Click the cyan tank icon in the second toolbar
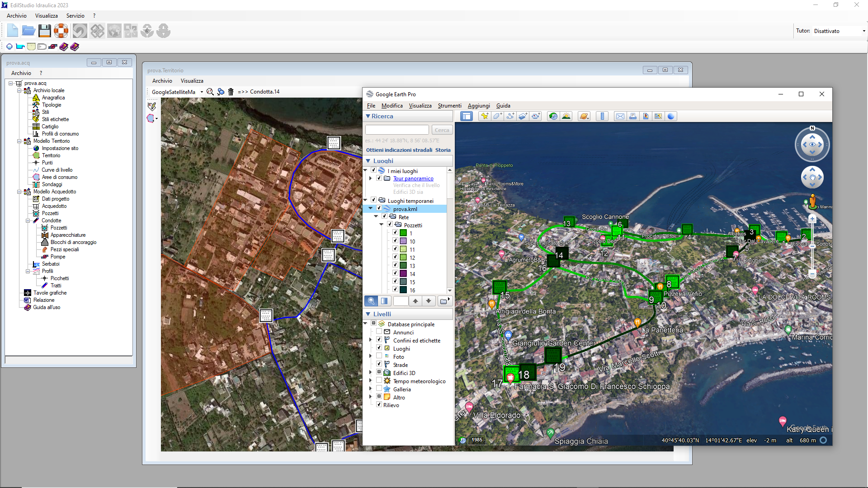The image size is (868, 488). click(x=20, y=47)
